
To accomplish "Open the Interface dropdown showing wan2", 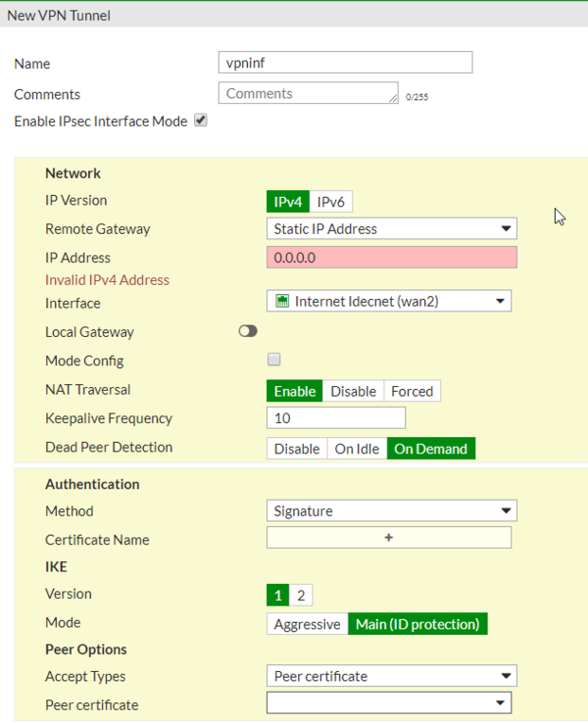I will [389, 302].
